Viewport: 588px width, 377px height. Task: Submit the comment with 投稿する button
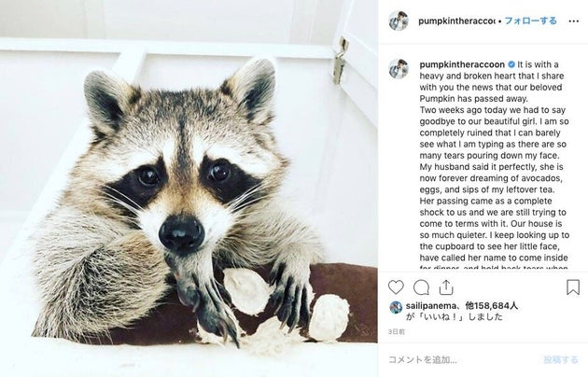pos(561,358)
